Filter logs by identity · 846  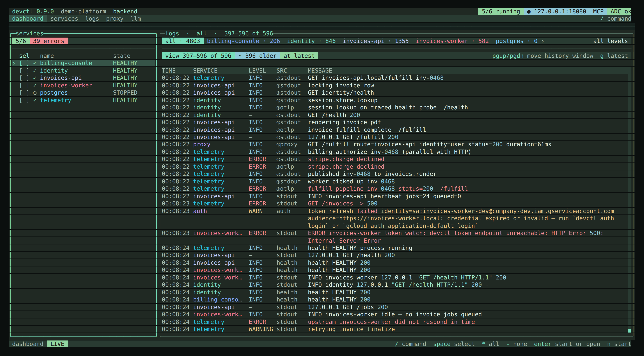coord(311,41)
